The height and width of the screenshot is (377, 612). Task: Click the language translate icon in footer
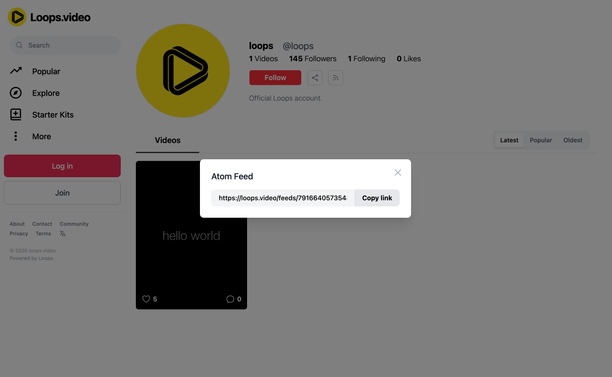click(62, 234)
